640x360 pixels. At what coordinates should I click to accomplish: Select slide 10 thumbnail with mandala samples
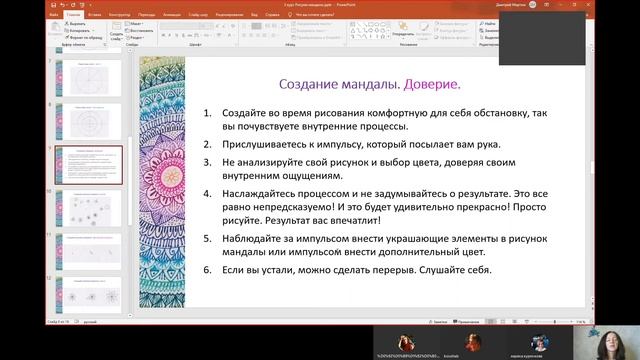tap(89, 209)
